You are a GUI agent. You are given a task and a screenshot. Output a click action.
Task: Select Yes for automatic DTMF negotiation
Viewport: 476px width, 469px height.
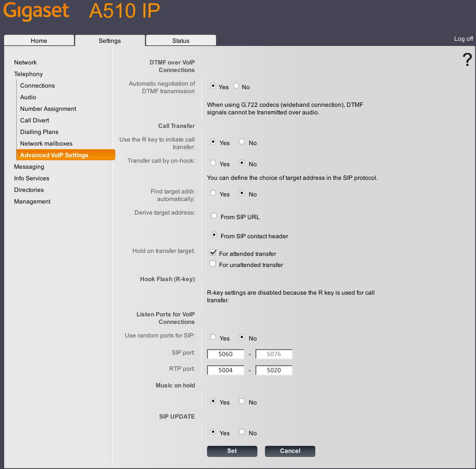point(213,86)
